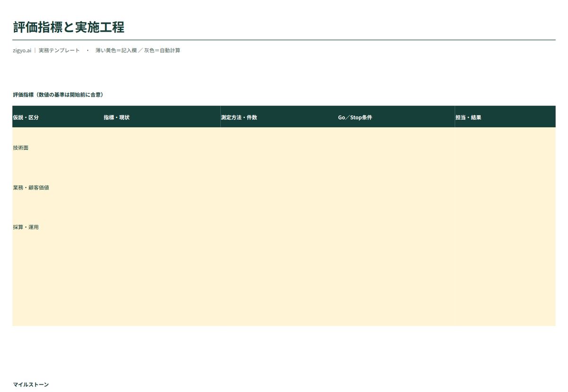Click the title 評価指標と実施工程

click(69, 27)
